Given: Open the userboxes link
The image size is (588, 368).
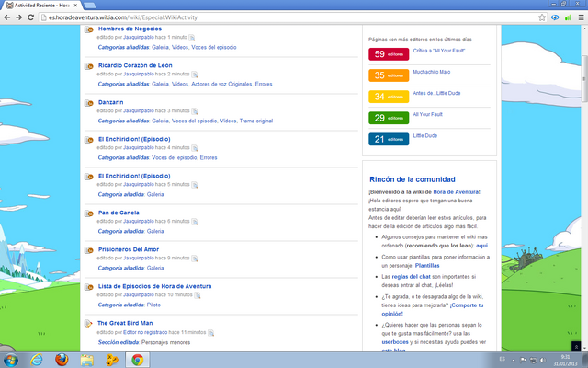Looking at the screenshot, I should click(395, 342).
